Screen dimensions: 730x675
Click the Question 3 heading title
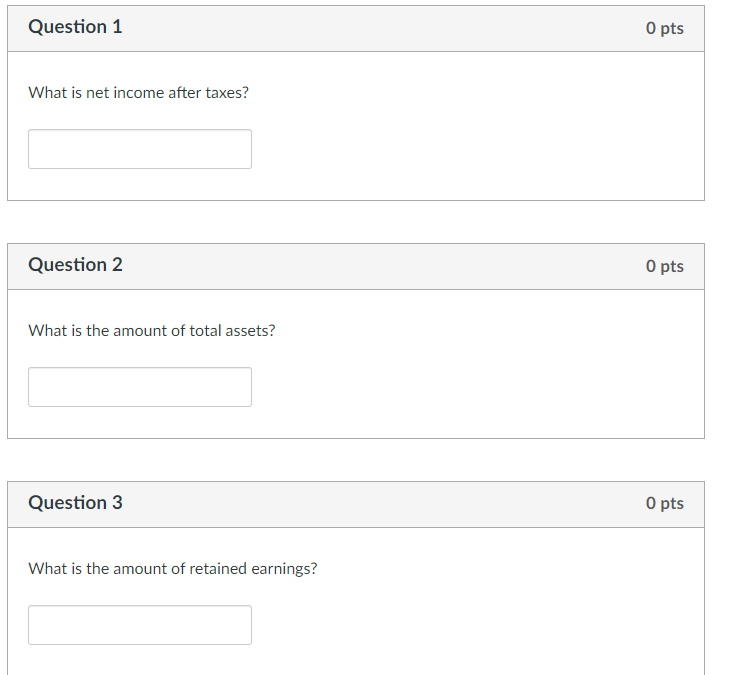click(x=75, y=503)
